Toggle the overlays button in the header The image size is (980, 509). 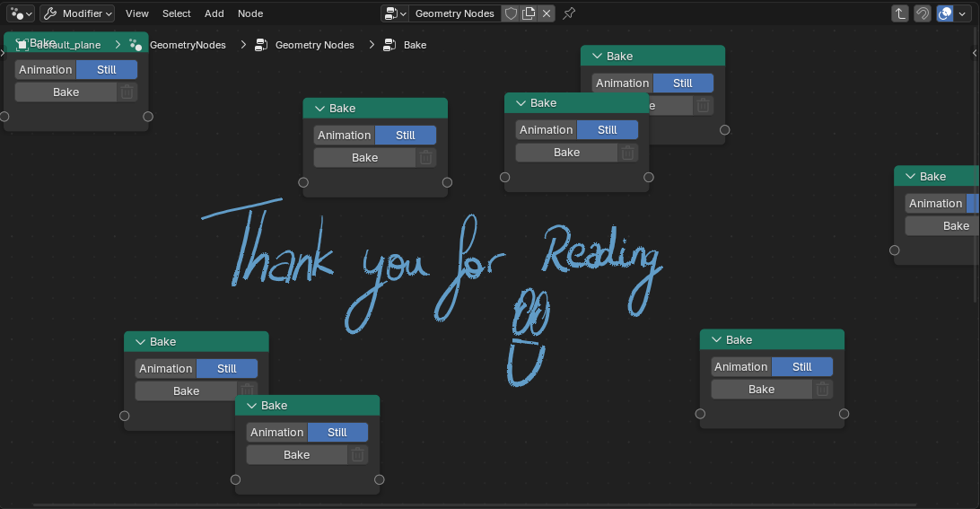click(x=945, y=13)
